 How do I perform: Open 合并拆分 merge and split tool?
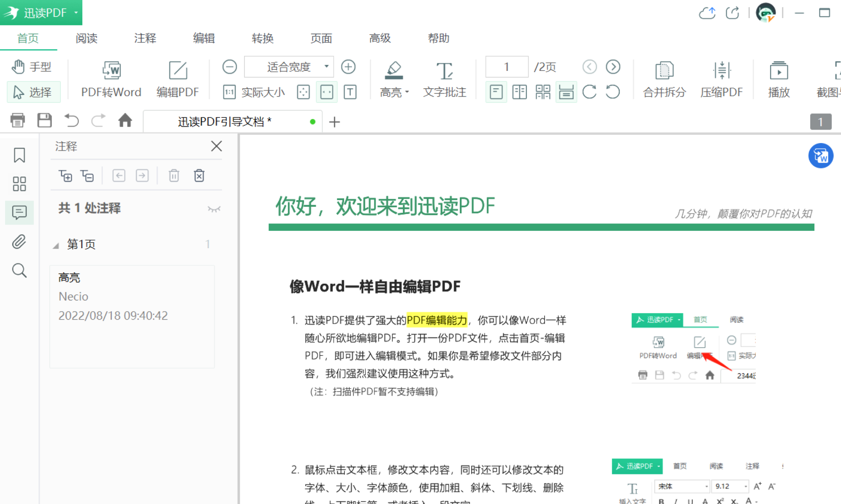[664, 79]
